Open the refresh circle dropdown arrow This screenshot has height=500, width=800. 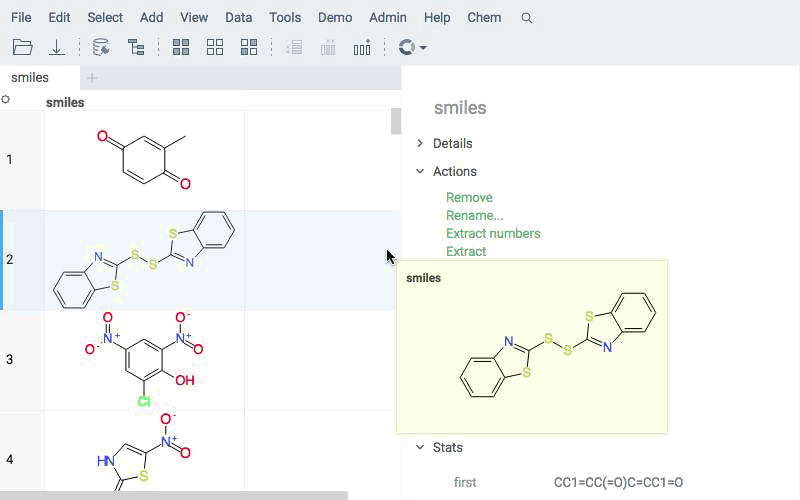coord(424,47)
